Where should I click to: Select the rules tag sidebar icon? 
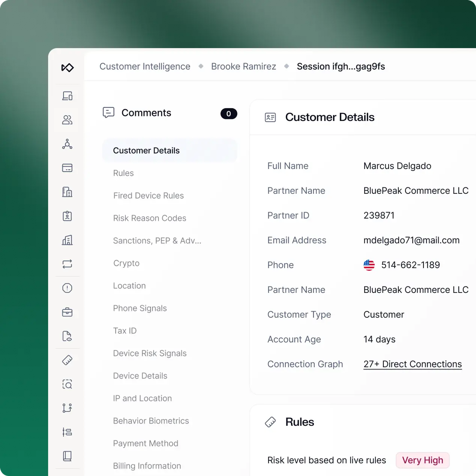tap(67, 360)
